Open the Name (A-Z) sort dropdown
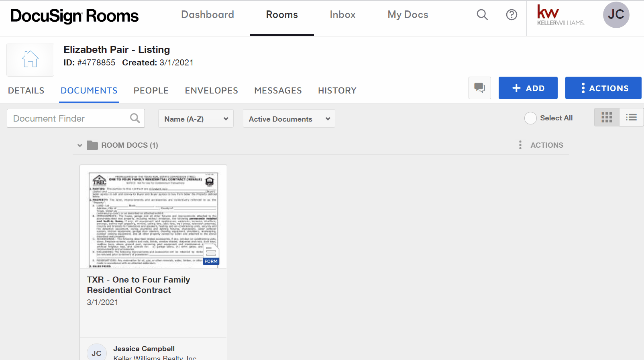 click(196, 119)
